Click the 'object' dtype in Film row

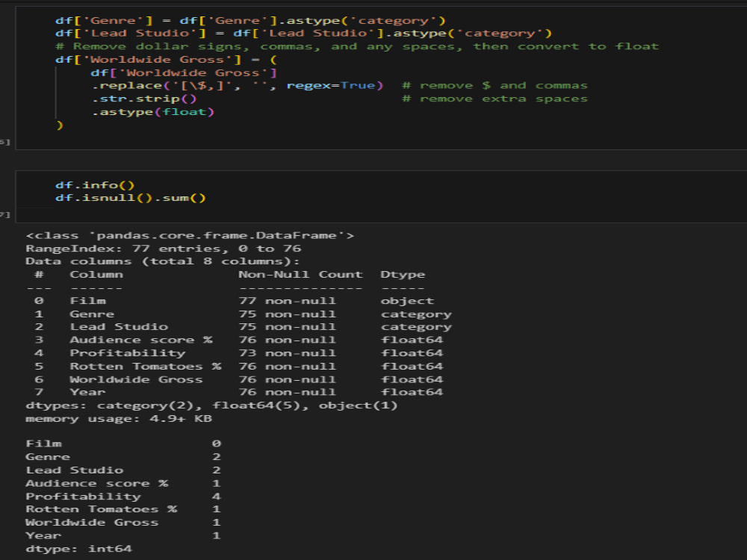407,301
